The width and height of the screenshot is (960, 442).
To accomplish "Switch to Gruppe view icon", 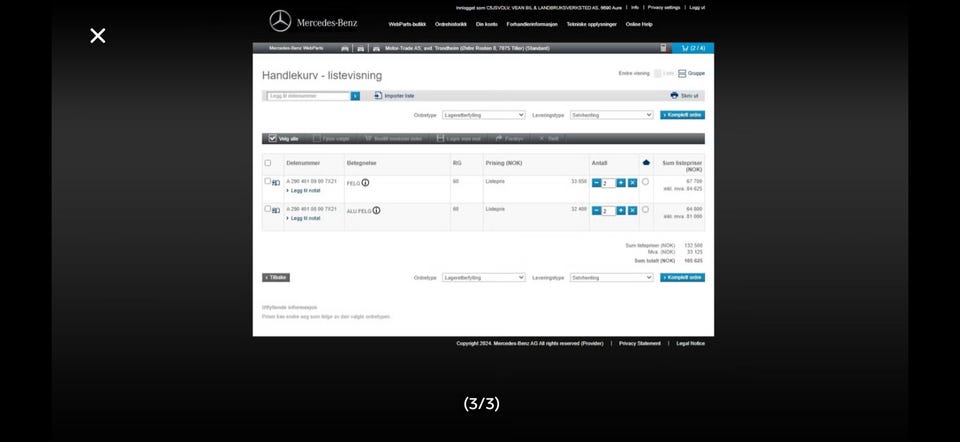I will tap(682, 73).
